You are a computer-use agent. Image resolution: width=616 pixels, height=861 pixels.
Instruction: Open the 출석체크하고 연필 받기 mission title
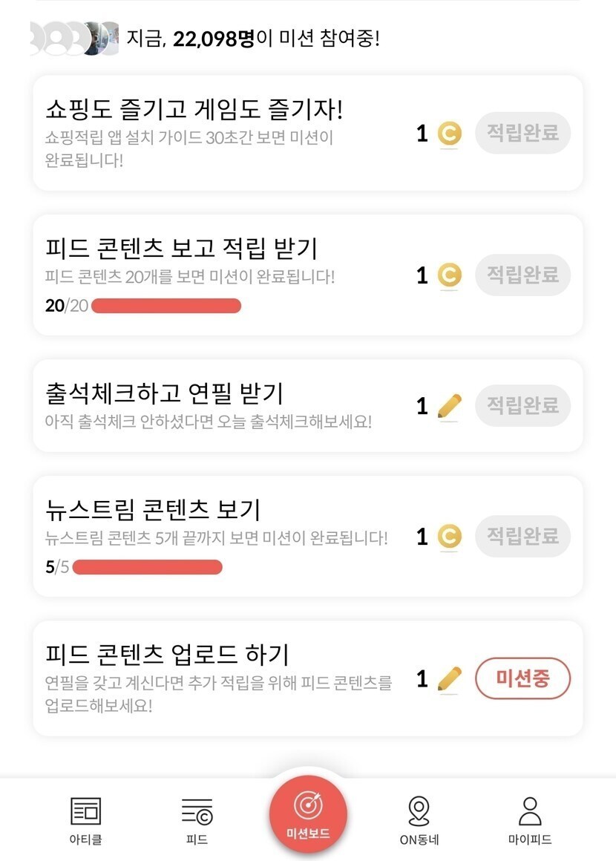coord(164,394)
